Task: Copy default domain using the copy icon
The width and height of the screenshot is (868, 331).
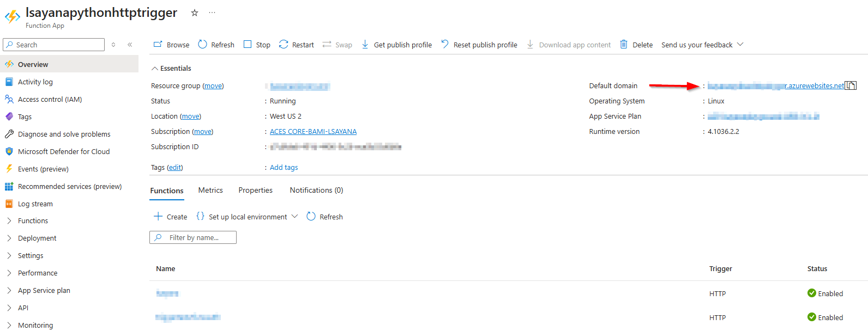Action: pyautogui.click(x=851, y=85)
